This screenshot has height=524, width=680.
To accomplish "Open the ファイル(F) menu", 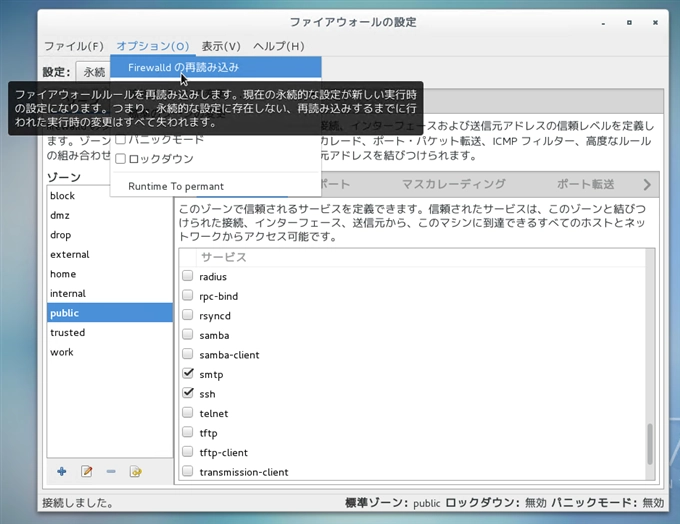I will coord(74,46).
